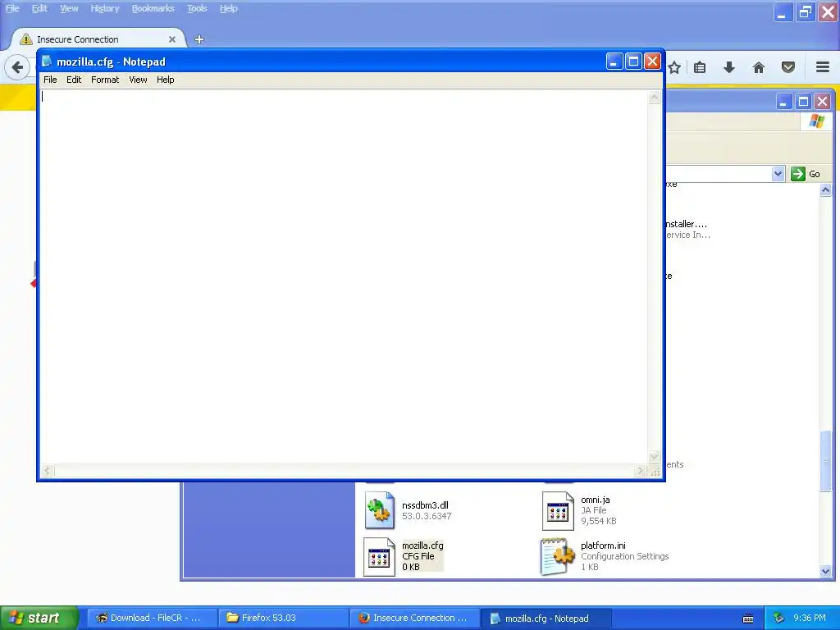Click the Pocket icon in Firefox
This screenshot has height=630, width=840.
pyautogui.click(x=788, y=67)
